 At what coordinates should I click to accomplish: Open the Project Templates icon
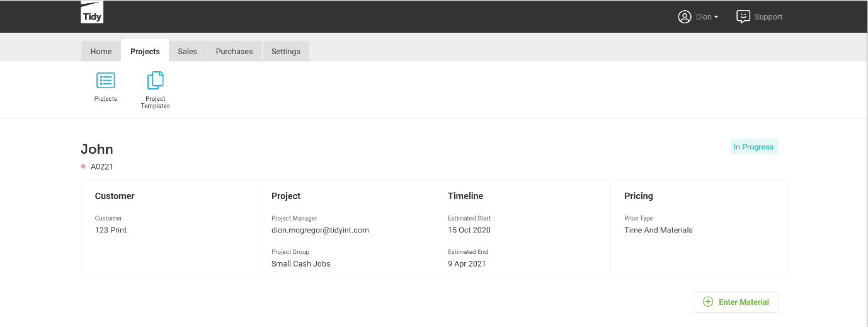155,81
